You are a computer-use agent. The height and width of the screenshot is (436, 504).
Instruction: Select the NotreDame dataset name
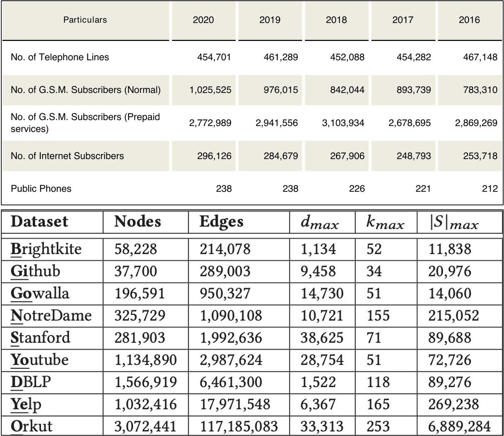pos(51,316)
